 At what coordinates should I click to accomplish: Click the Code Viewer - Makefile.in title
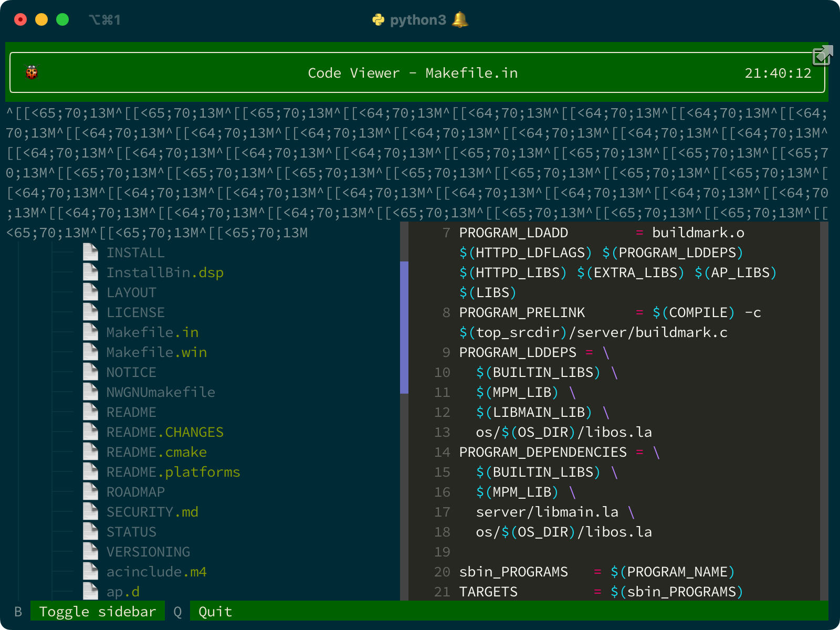[x=413, y=73]
